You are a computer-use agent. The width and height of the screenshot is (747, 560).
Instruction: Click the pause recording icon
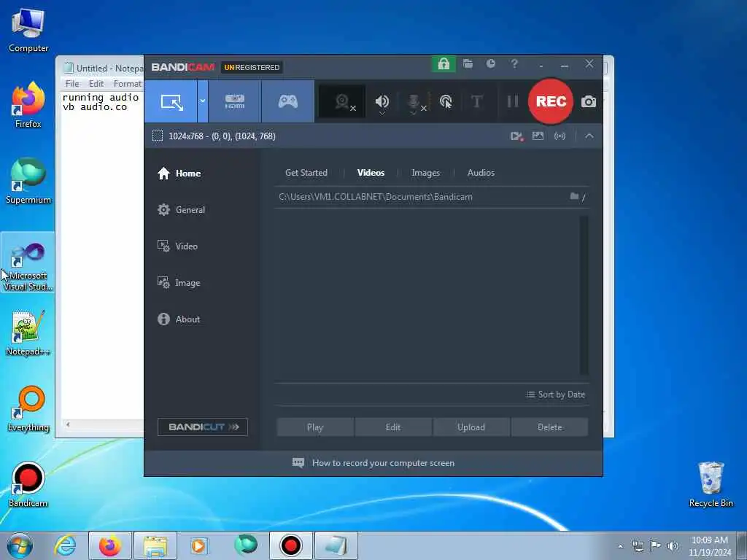coord(513,101)
